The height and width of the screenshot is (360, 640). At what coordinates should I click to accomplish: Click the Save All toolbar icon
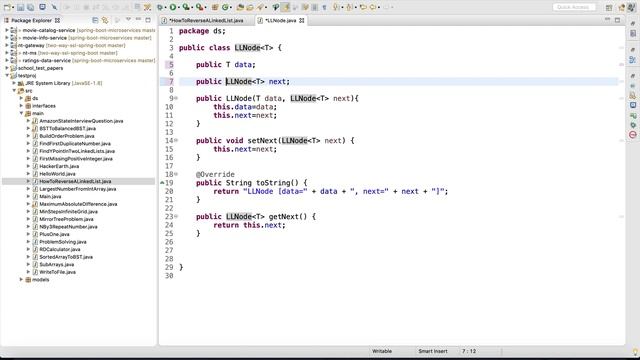[x=30, y=7]
